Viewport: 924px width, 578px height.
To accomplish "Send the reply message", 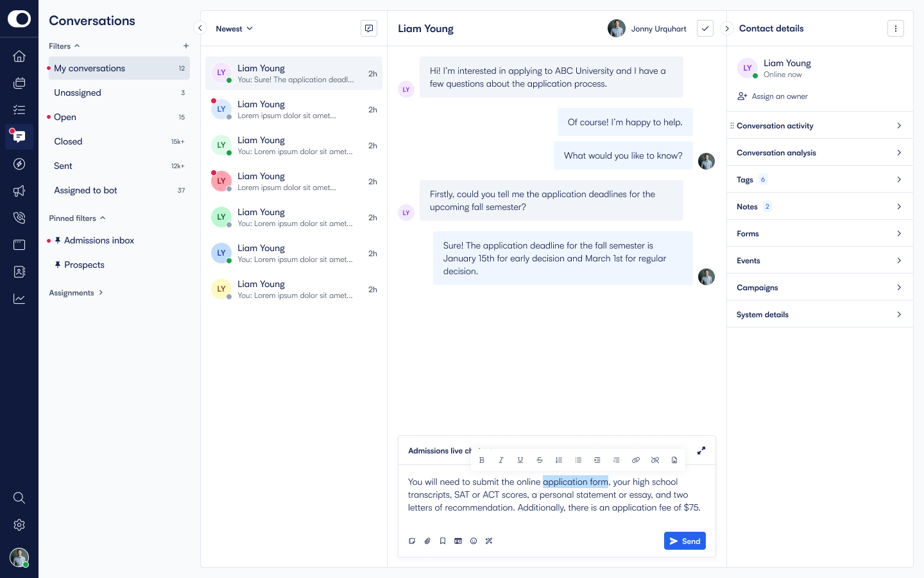I will (x=685, y=541).
